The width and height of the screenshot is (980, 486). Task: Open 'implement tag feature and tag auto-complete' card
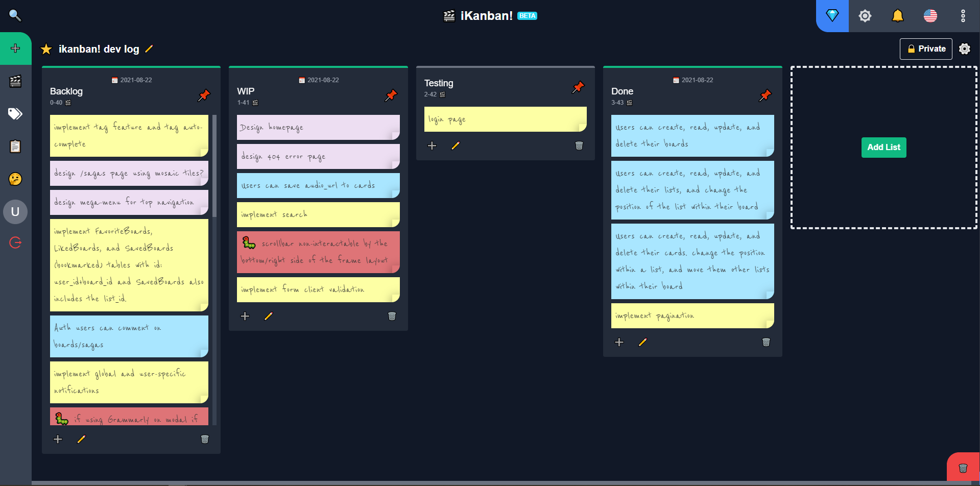(129, 136)
